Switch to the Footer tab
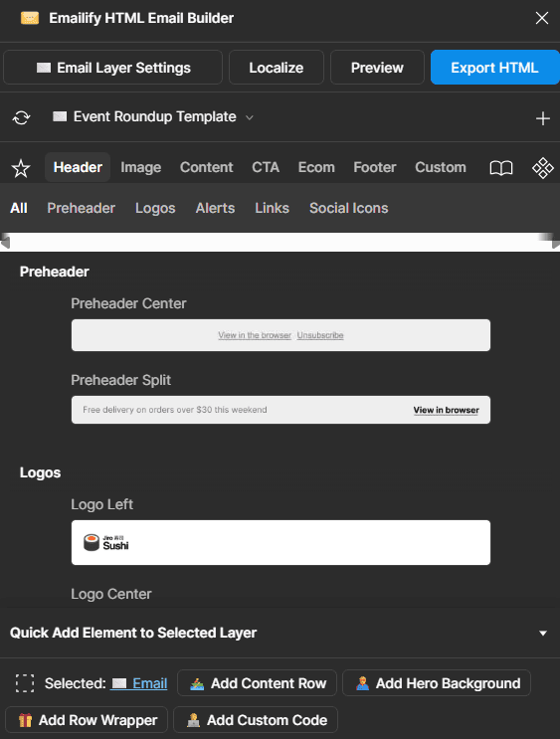560x739 pixels. (x=375, y=167)
